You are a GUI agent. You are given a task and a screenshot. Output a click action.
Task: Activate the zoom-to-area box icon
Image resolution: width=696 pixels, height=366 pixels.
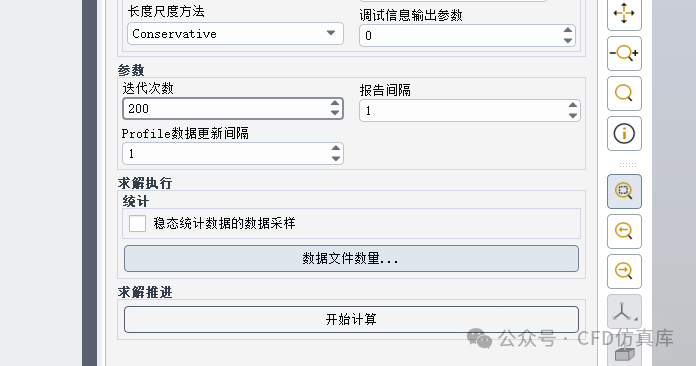pos(624,191)
